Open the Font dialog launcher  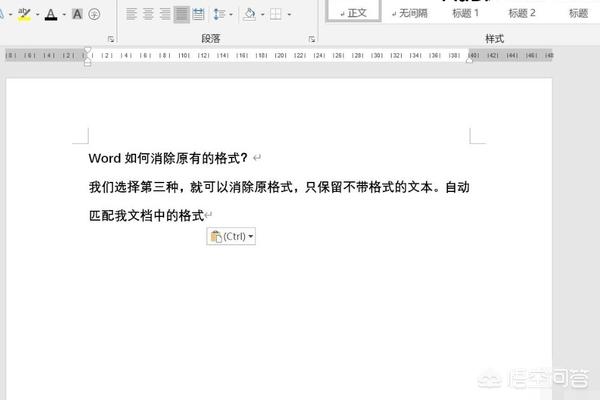click(111, 39)
